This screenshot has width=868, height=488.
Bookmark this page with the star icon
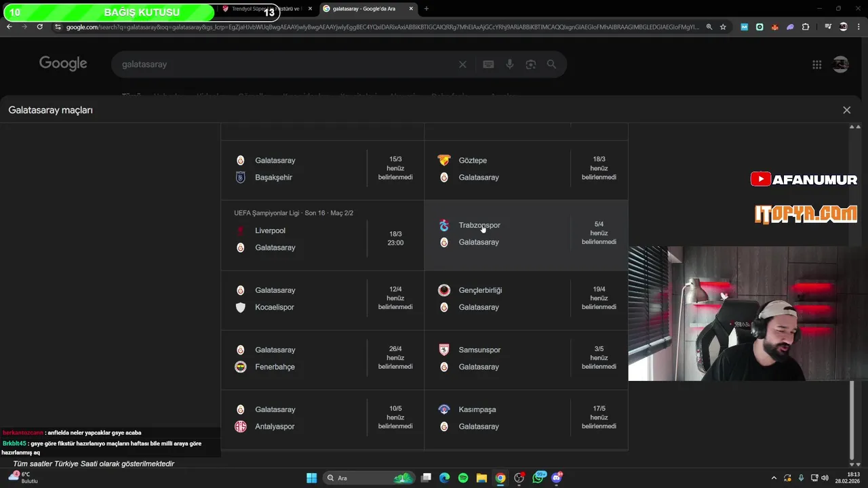click(x=723, y=27)
